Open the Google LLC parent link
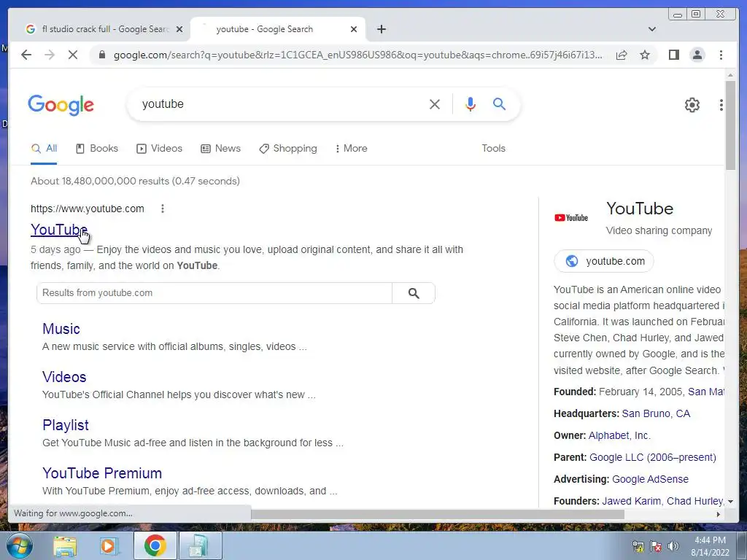The image size is (747, 560). [653, 458]
